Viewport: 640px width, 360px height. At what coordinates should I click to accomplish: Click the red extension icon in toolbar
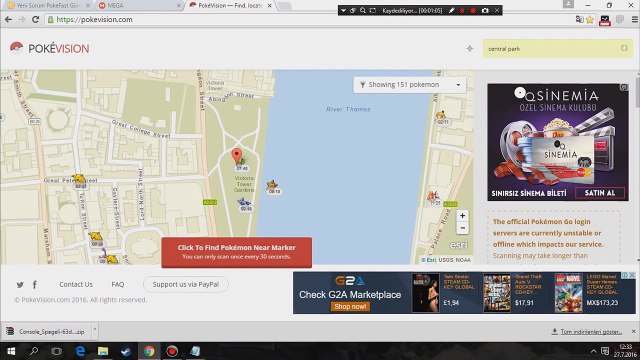(x=604, y=20)
